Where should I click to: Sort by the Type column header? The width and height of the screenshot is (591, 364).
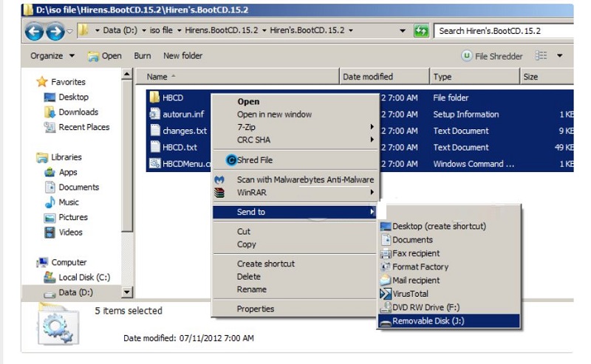[474, 77]
